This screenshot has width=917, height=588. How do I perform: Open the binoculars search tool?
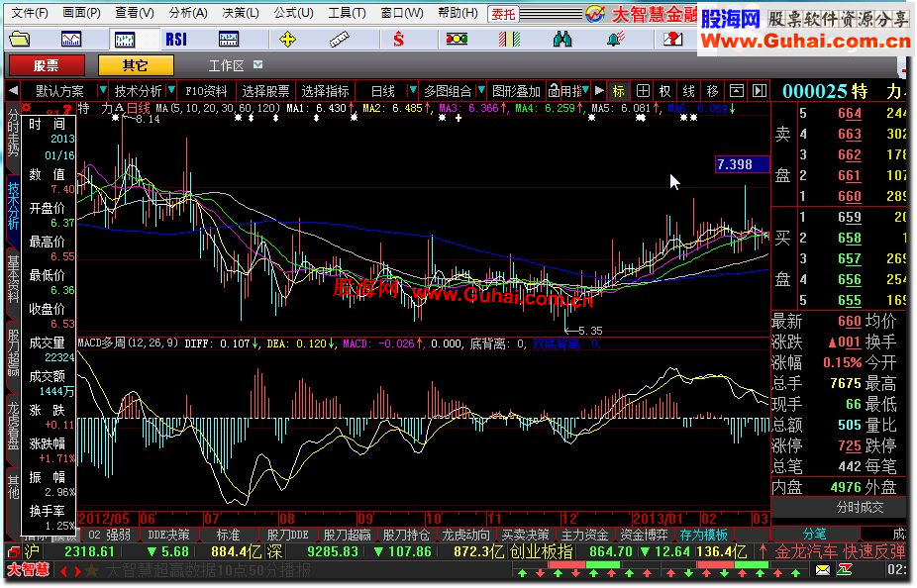562,40
